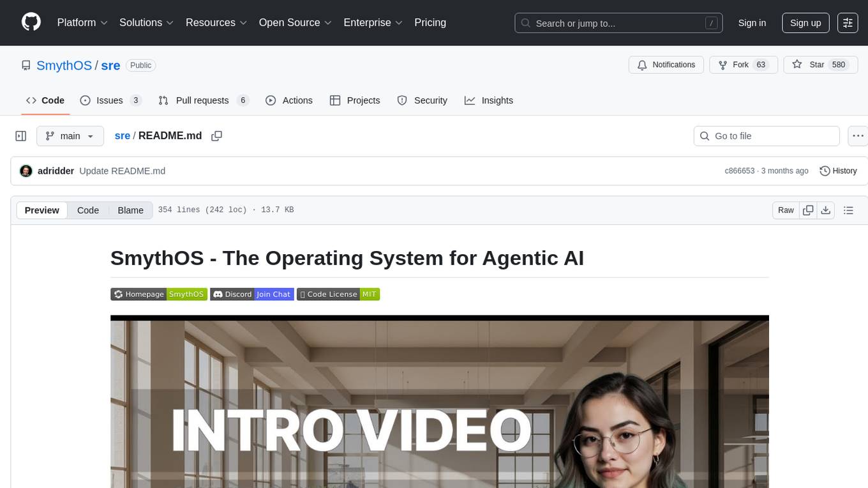The width and height of the screenshot is (868, 488).
Task: Switch to the Actions tab
Action: point(289,100)
